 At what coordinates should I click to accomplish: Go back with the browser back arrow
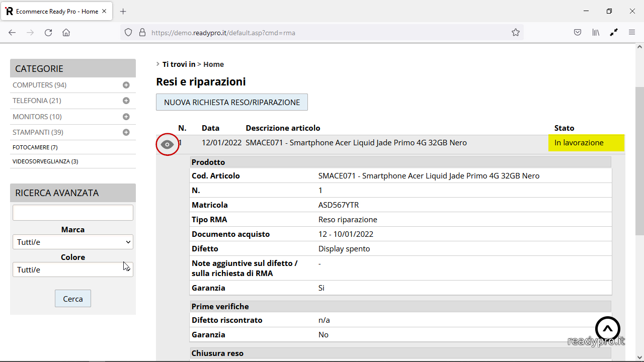tap(12, 33)
